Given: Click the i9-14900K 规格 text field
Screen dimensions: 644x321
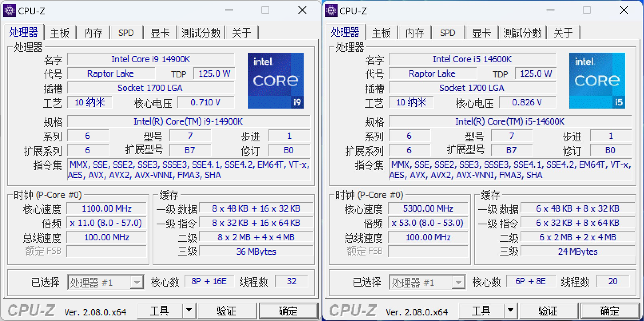Looking at the screenshot, I should (188, 121).
